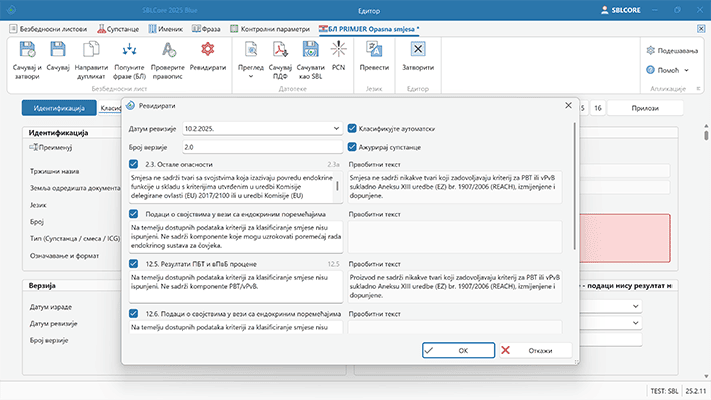Screen dimensions: 711x400
Task: Click the Преименуј rename icon
Action: pos(34,147)
